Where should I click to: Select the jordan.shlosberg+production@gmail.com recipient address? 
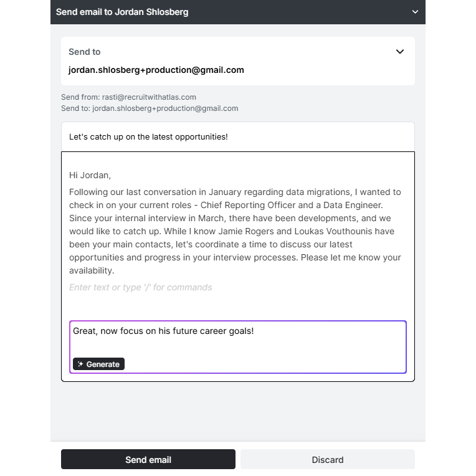[x=156, y=70]
